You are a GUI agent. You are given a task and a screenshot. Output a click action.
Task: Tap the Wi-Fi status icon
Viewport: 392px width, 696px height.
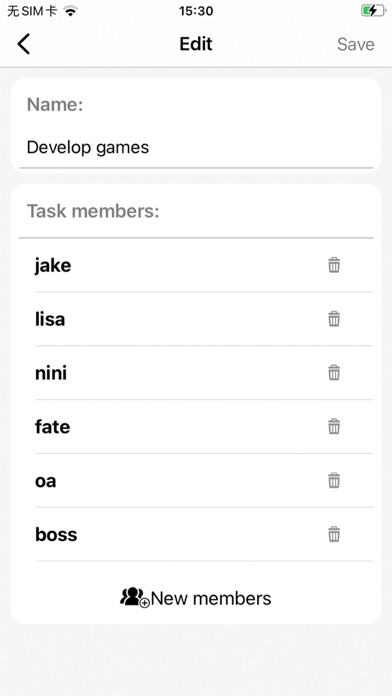(70, 11)
